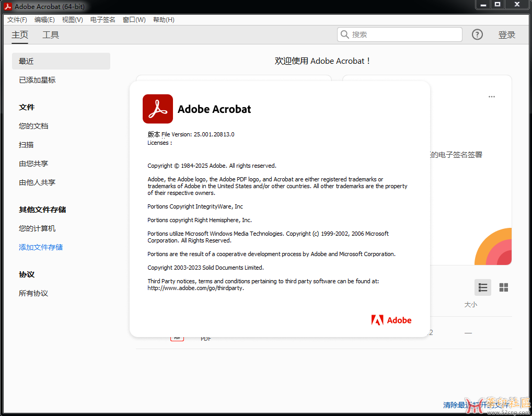Viewport: 532px width, 416px height.
Task: Click the red Acrobat logo in About dialog
Action: coord(158,109)
